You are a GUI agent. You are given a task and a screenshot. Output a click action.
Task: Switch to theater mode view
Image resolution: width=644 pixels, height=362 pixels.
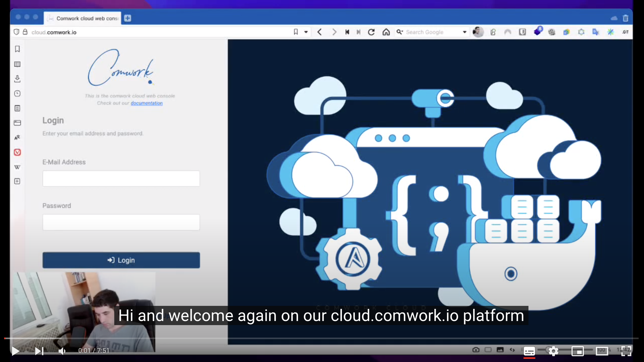pos(602,351)
